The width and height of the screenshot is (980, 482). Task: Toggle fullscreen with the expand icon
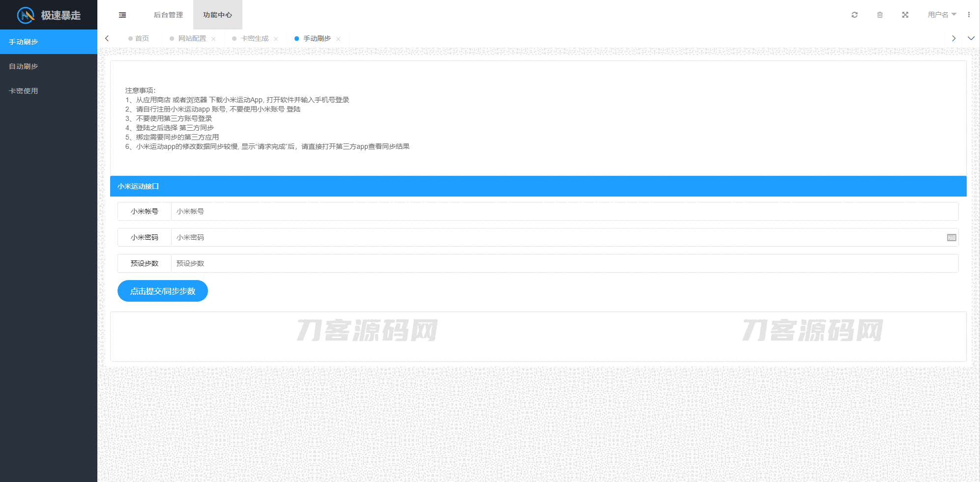click(905, 15)
